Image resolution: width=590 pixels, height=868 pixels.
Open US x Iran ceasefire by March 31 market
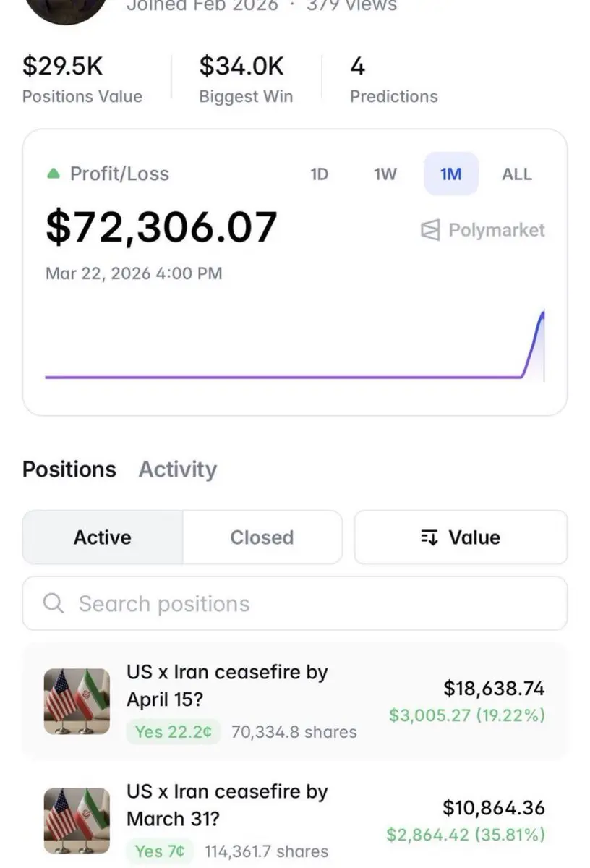coord(227,805)
